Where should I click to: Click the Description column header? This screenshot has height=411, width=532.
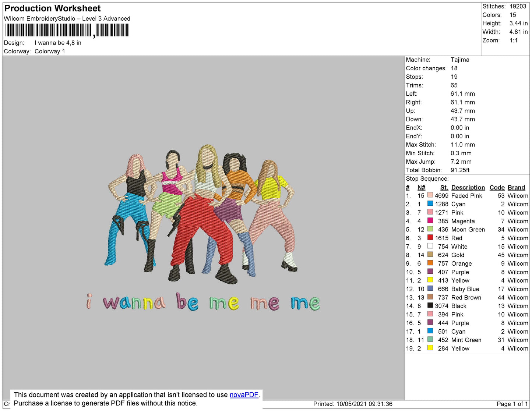coord(468,187)
